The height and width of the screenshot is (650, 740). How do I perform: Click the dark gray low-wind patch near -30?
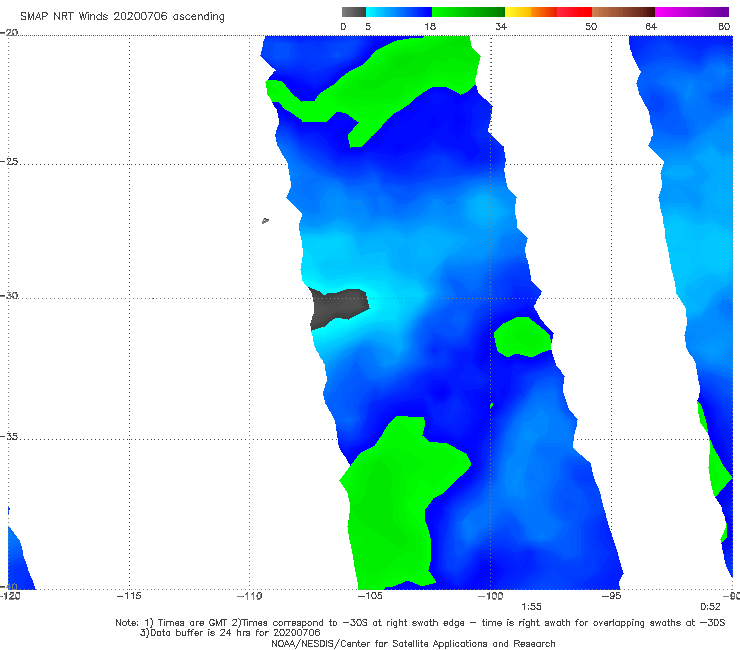(x=338, y=308)
